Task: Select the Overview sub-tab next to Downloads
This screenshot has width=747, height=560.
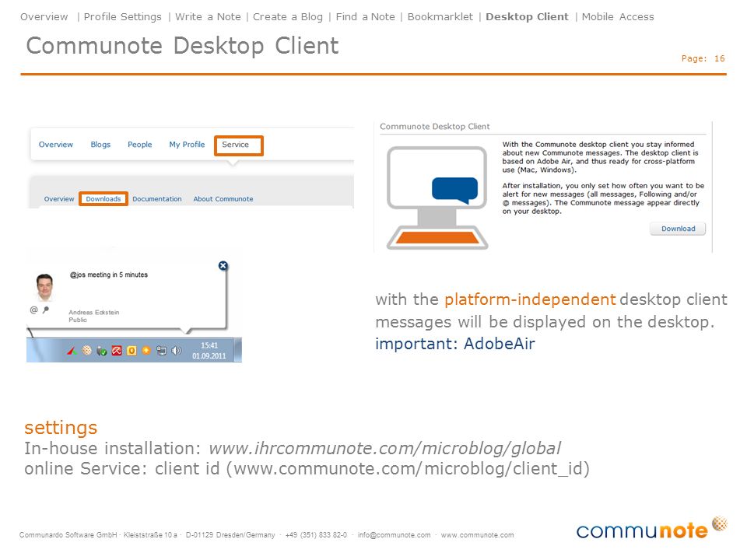Action: [x=59, y=199]
